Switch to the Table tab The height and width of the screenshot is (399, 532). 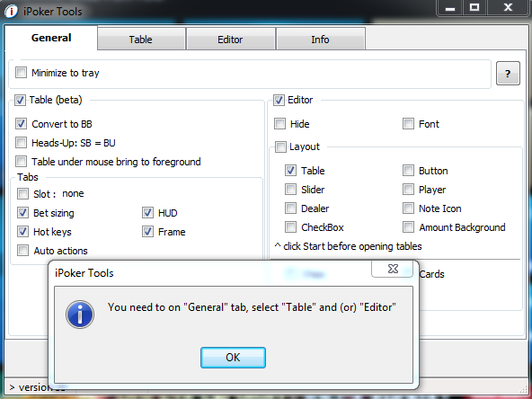click(x=141, y=40)
